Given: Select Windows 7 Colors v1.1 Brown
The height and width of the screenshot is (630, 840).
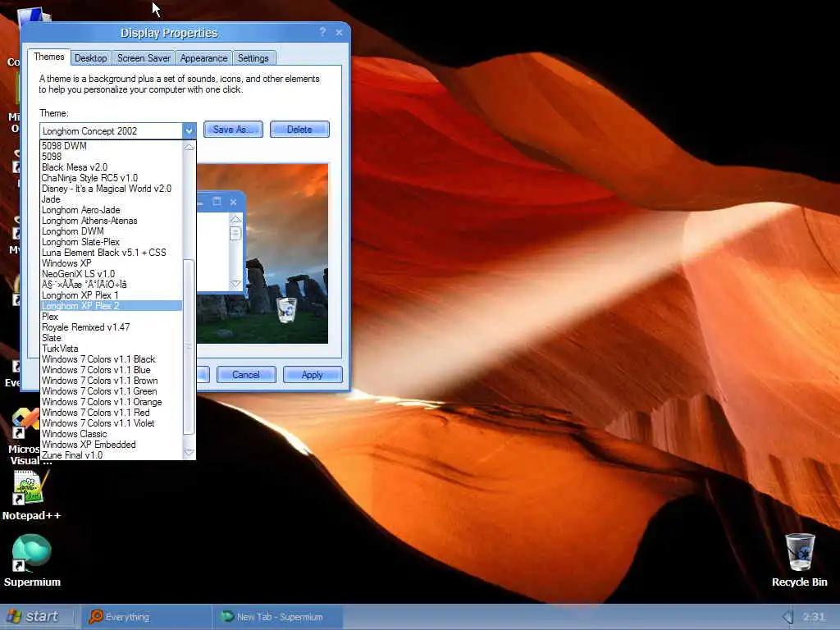Looking at the screenshot, I should (112, 381).
